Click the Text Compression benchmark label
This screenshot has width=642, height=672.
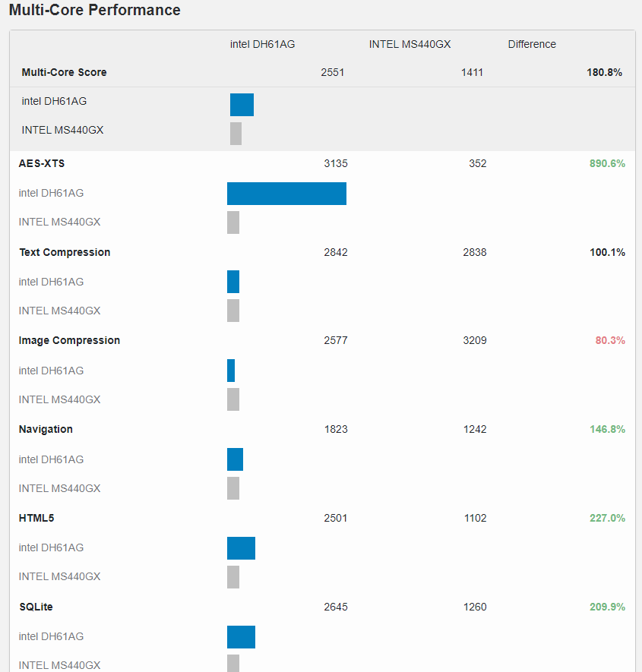65,252
